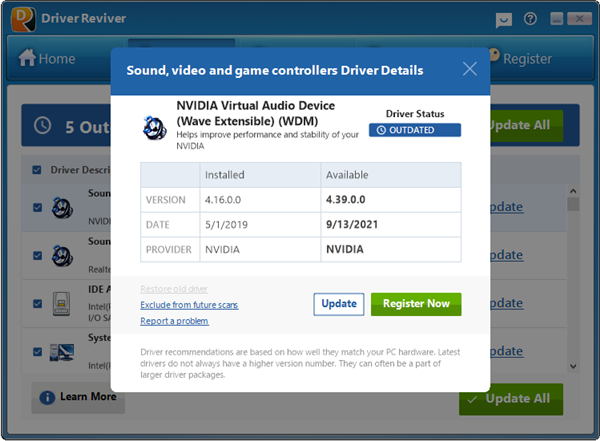Viewport: 600px width, 441px height.
Task: Click the DATE row label
Action: click(158, 225)
